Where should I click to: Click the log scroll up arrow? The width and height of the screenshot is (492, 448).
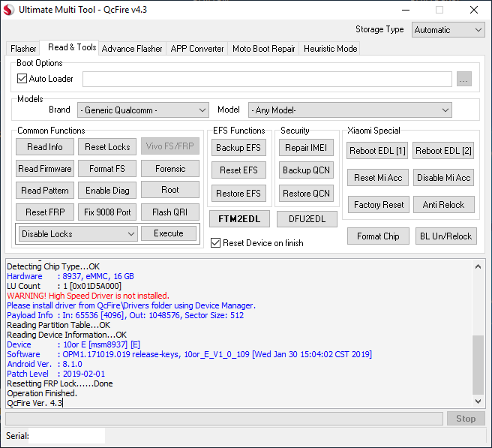pyautogui.click(x=478, y=267)
